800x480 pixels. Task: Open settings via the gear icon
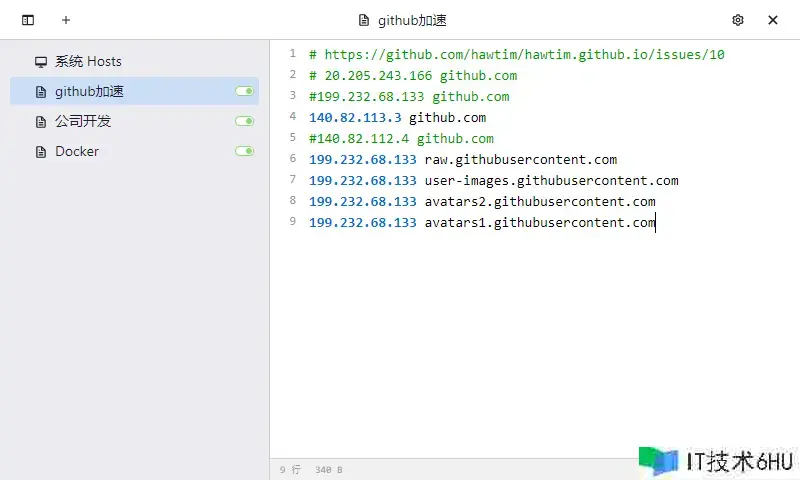[738, 20]
